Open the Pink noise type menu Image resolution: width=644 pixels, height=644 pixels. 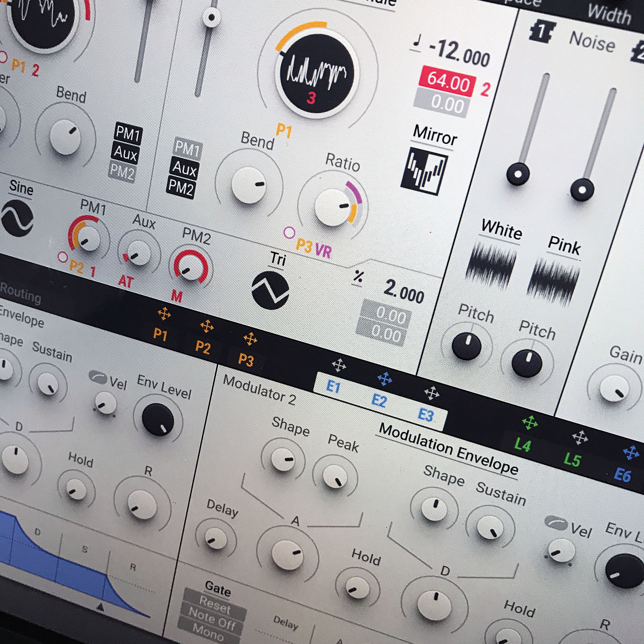click(x=564, y=246)
